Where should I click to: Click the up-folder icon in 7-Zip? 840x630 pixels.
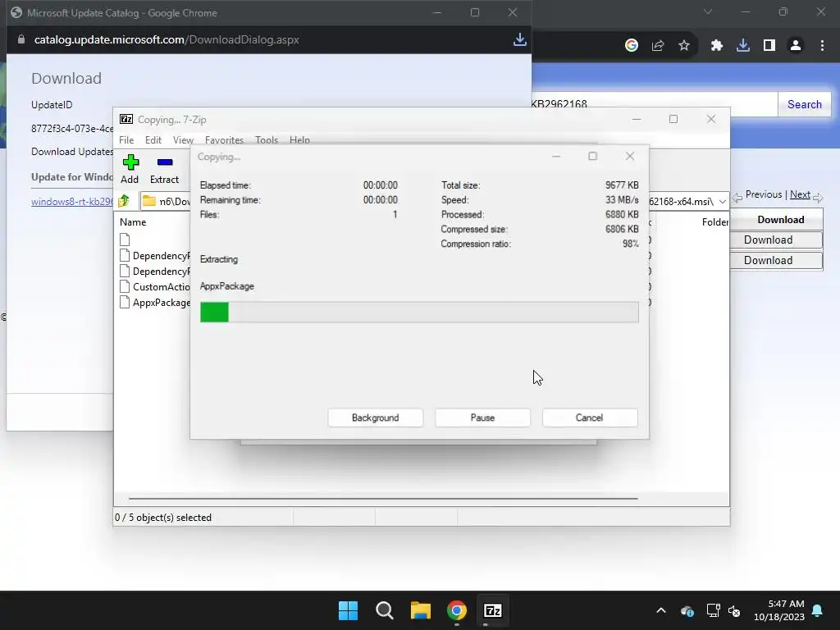(124, 201)
